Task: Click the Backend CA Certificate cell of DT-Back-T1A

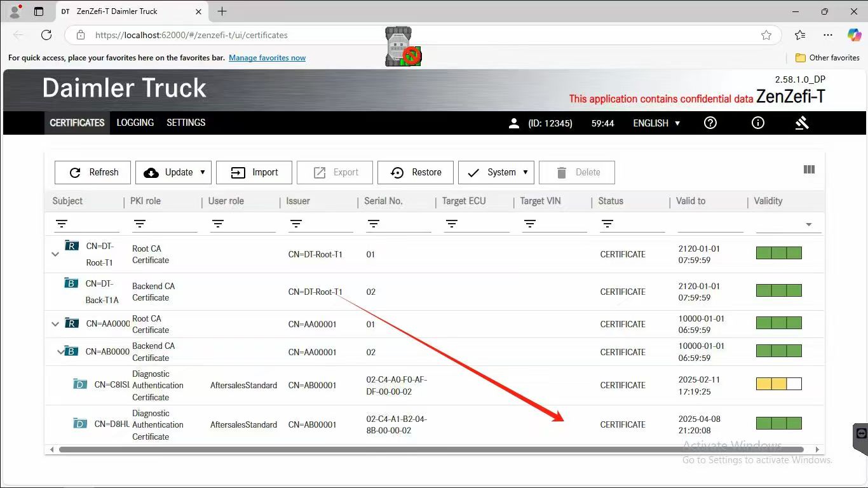Action: [153, 292]
